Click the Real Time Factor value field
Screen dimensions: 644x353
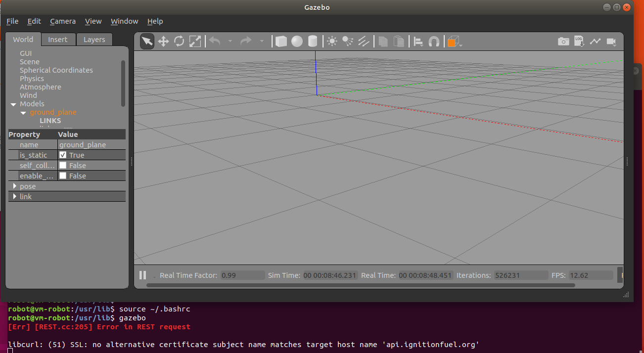coord(242,275)
